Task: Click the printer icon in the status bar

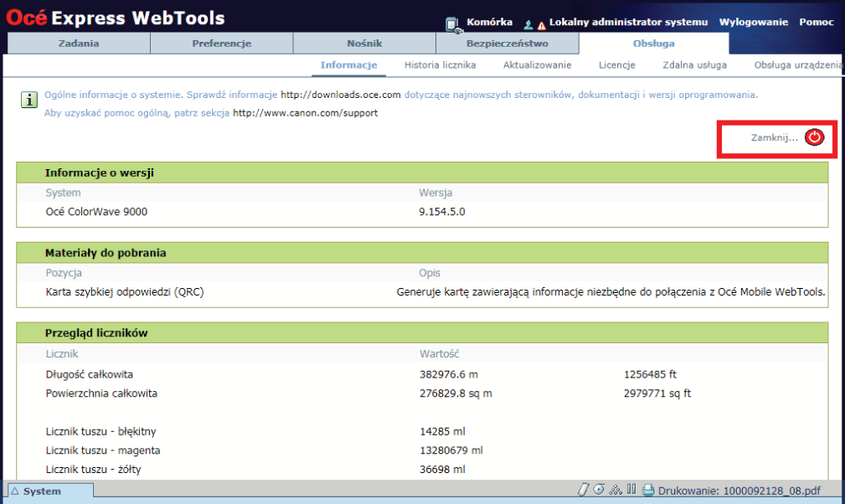Action: [648, 490]
